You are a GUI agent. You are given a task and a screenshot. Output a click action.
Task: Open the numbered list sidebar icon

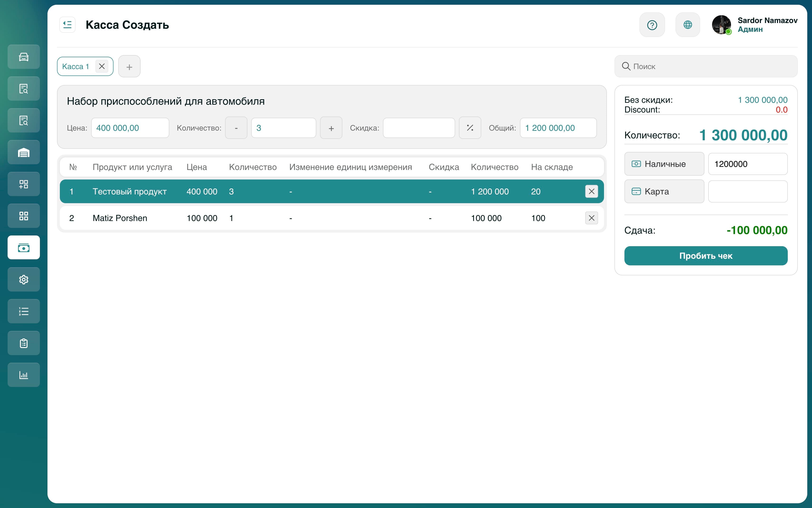(x=24, y=311)
